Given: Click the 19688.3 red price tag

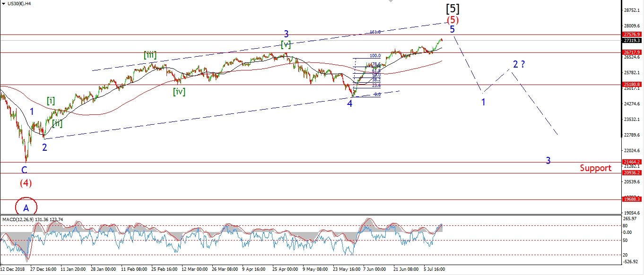Looking at the screenshot, I should (632, 199).
